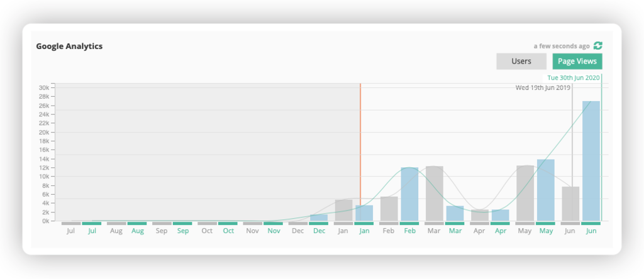The width and height of the screenshot is (644, 279).
Task: Click the 'a few seconds ago' timestamp
Action: coord(562,46)
